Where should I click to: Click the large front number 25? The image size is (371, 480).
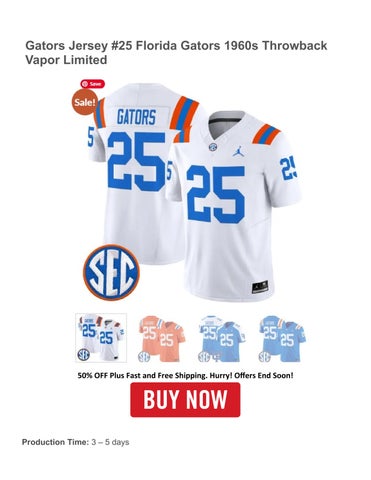coord(216,194)
